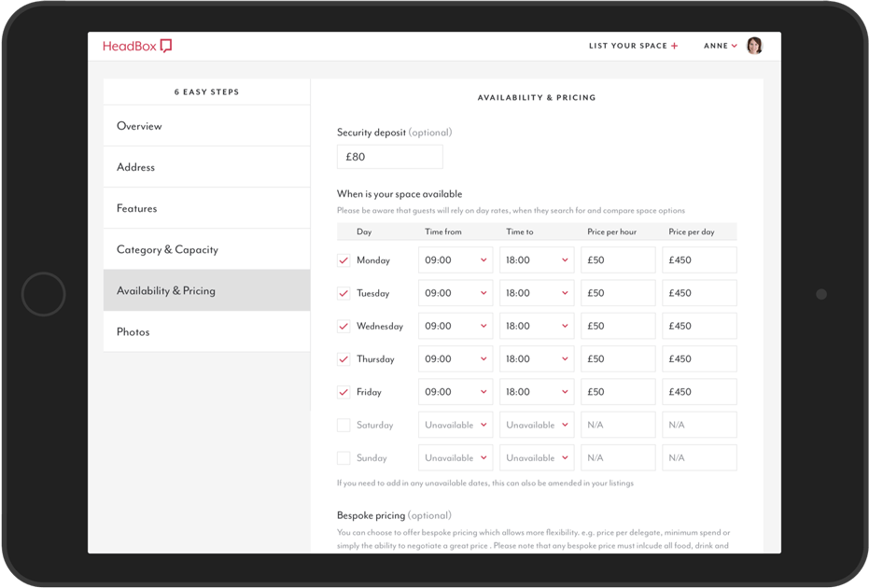Click the Security deposit input field
This screenshot has width=869, height=588.
389,157
